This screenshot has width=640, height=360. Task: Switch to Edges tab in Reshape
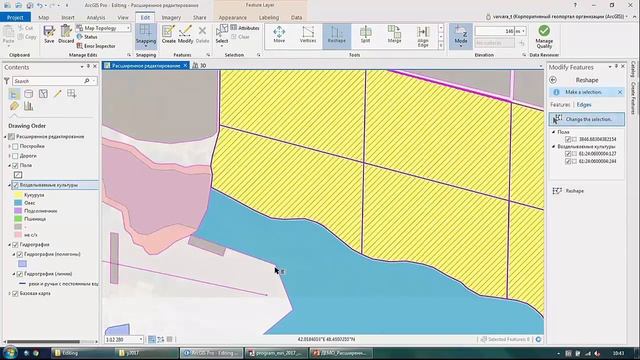(x=584, y=105)
